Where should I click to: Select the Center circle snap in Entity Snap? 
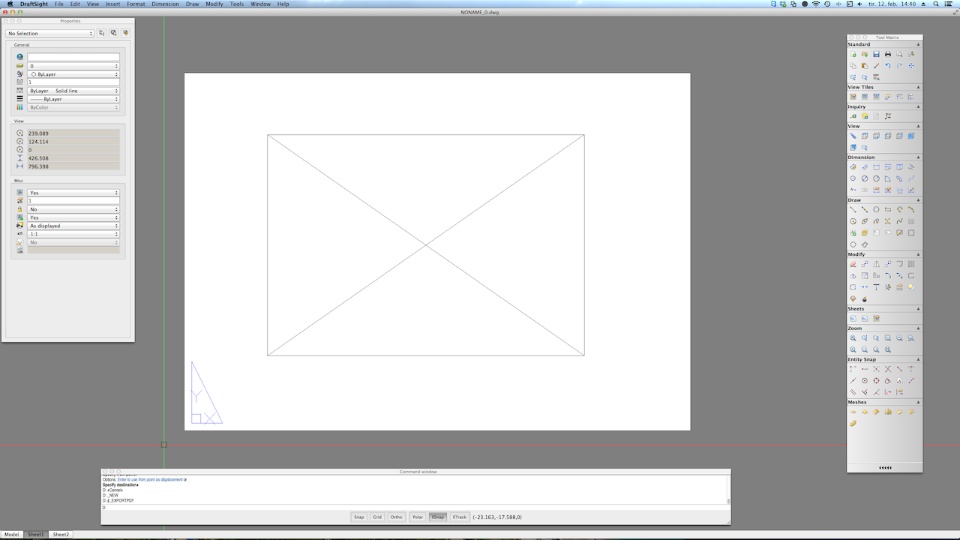(864, 381)
